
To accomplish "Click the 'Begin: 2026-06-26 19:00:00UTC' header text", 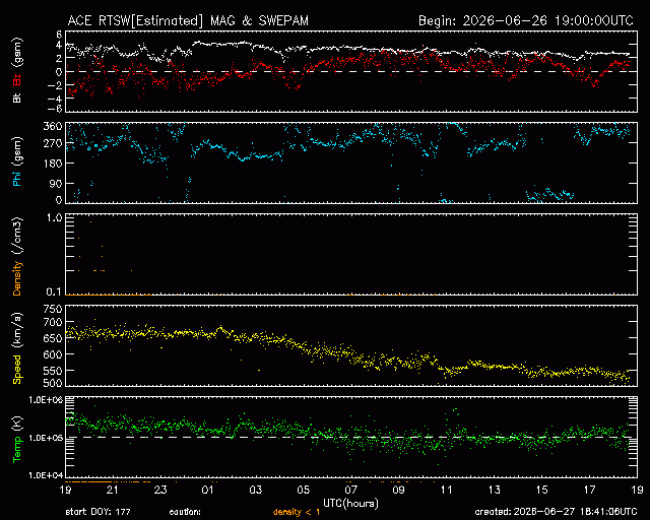I will [526, 21].
